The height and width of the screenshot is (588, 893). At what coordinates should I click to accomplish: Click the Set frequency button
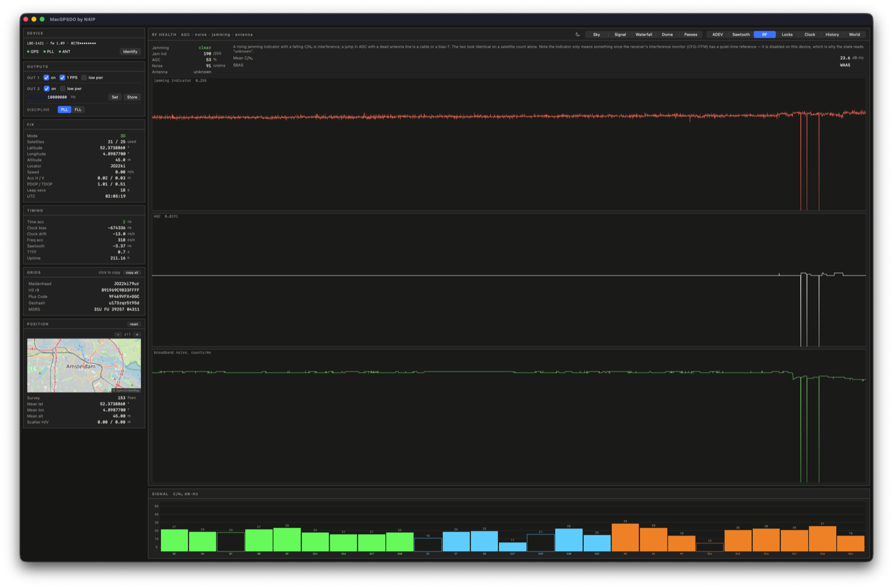(115, 97)
